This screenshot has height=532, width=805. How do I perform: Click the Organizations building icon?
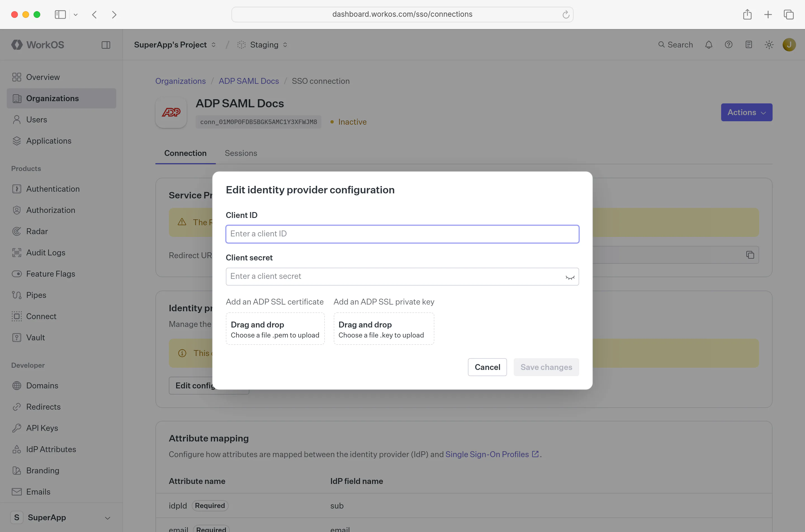pyautogui.click(x=16, y=98)
